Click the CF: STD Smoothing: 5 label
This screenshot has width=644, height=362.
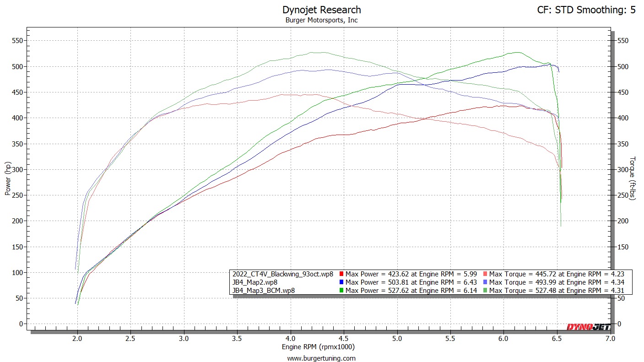pos(586,10)
